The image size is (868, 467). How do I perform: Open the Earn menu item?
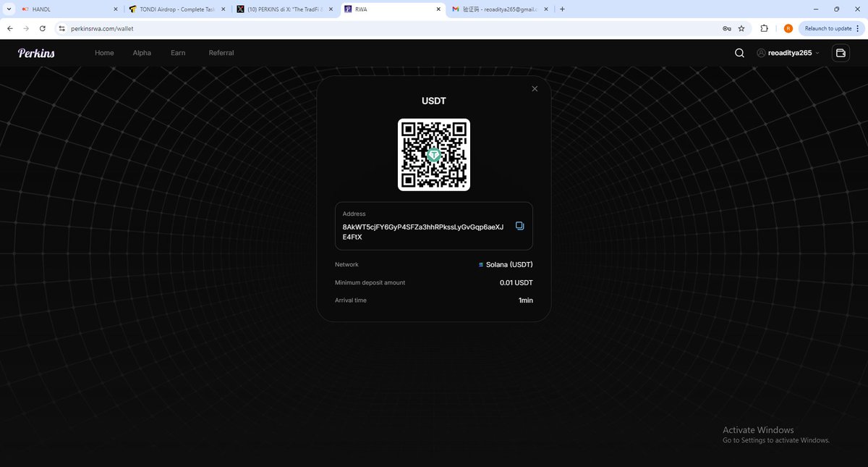coord(178,53)
